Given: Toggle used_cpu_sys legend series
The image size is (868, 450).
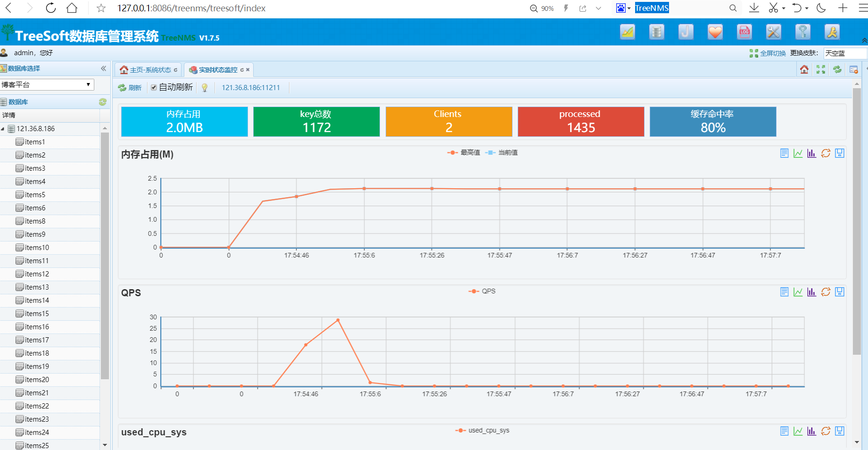Looking at the screenshot, I should pos(482,430).
